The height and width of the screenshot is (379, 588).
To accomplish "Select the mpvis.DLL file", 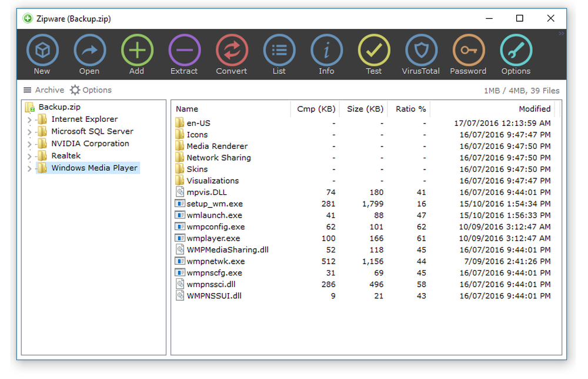I will tap(363, 192).
